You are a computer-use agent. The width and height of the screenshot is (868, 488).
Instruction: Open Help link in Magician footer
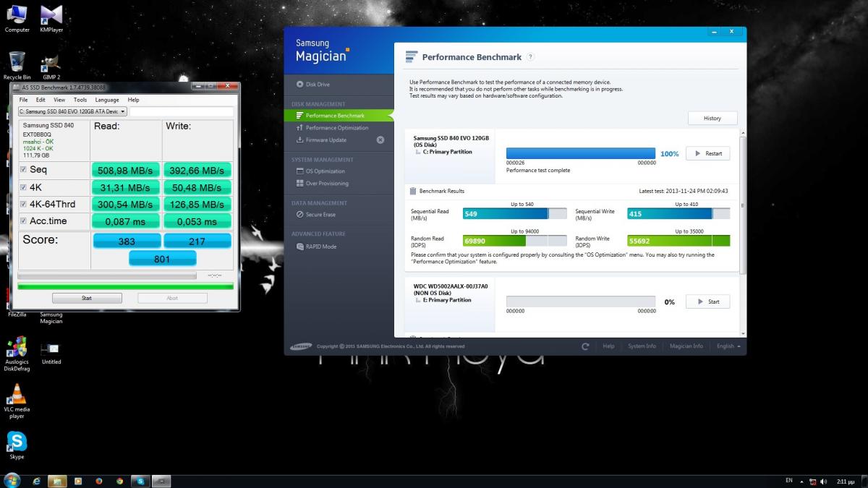tap(608, 346)
